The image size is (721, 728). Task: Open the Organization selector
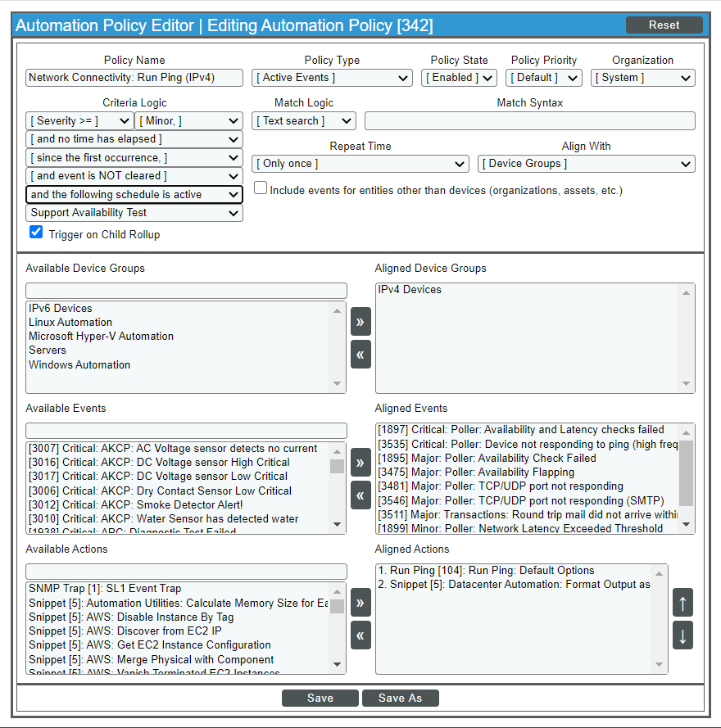click(643, 77)
